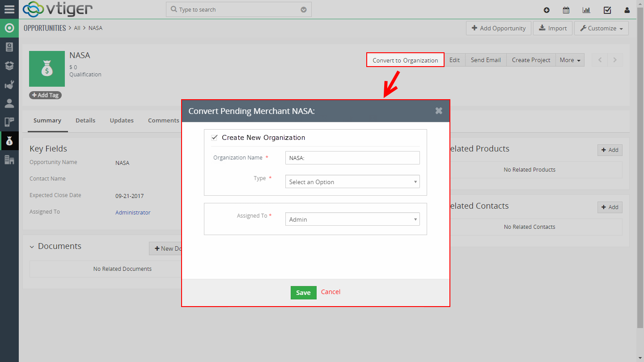
Task: Go to next record arrow
Action: pyautogui.click(x=615, y=60)
